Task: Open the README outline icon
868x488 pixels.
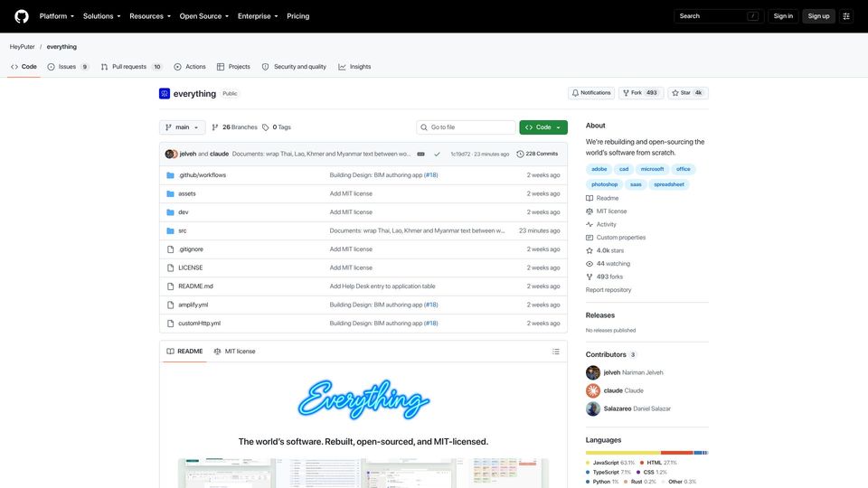Action: click(x=556, y=352)
